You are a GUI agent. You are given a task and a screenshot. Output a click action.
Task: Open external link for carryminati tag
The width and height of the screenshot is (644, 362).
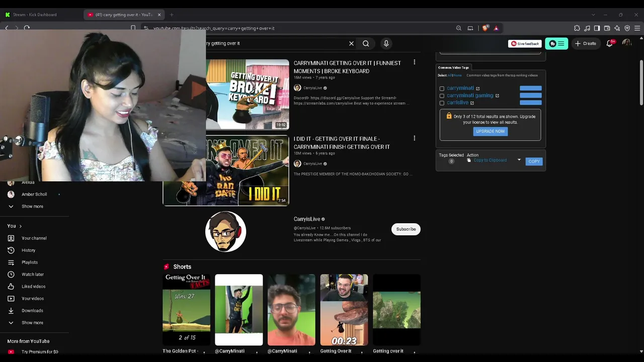(478, 88)
